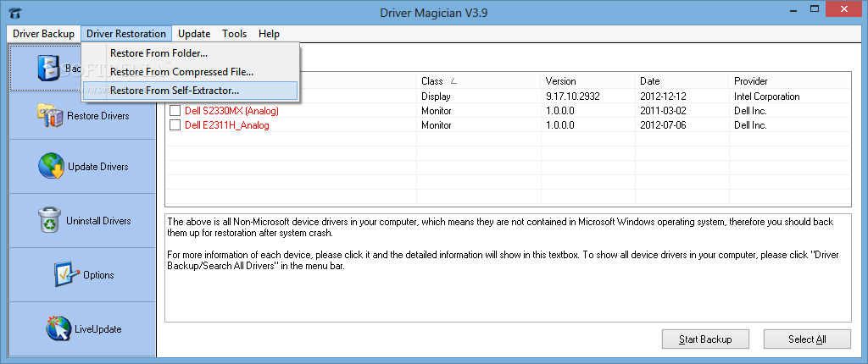
Task: Choose Restore From Compressed File...
Action: point(190,72)
